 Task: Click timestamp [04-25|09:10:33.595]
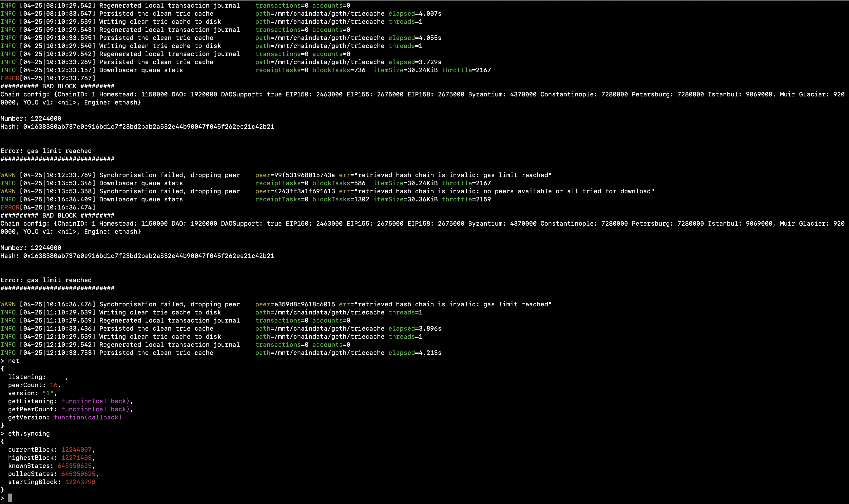(58, 38)
